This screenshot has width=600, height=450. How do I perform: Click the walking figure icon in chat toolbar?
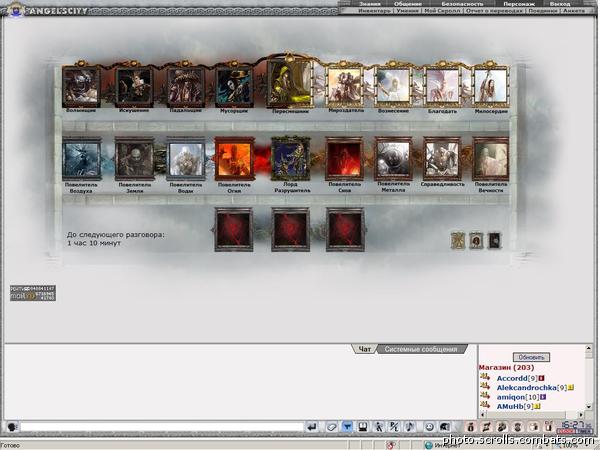click(378, 427)
